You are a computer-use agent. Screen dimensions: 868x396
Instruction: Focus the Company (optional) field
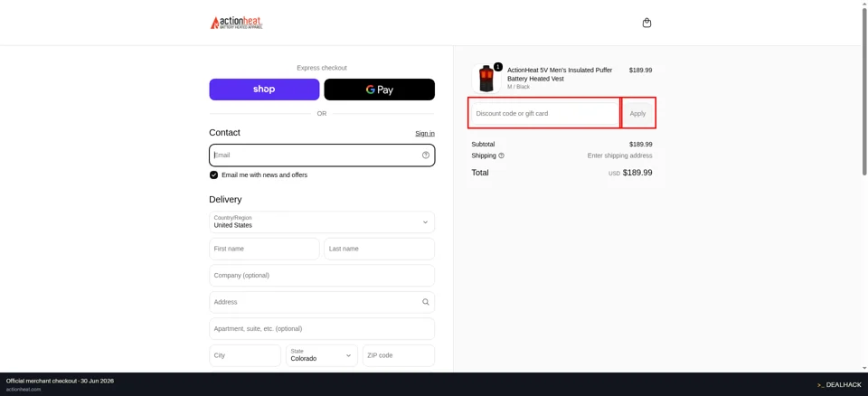pyautogui.click(x=322, y=275)
